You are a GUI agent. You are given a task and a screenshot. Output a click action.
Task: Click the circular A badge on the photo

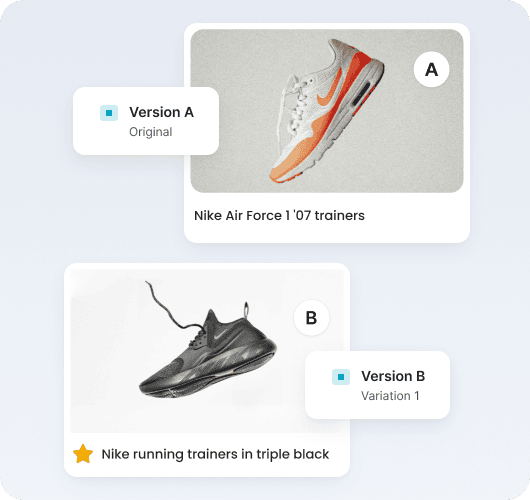431,70
